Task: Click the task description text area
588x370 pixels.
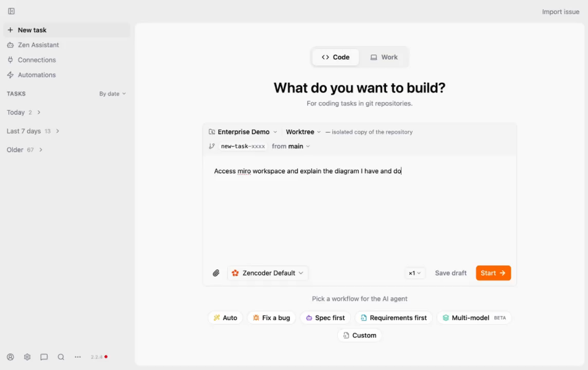Action: tap(360, 208)
